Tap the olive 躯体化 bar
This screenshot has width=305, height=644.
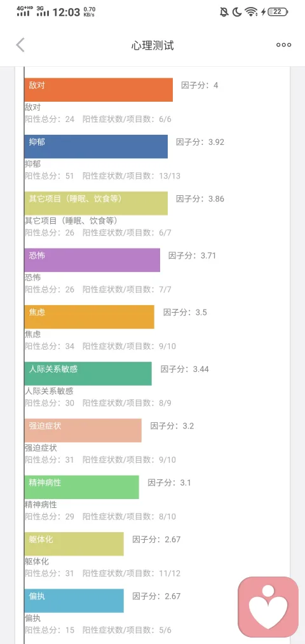point(74,544)
